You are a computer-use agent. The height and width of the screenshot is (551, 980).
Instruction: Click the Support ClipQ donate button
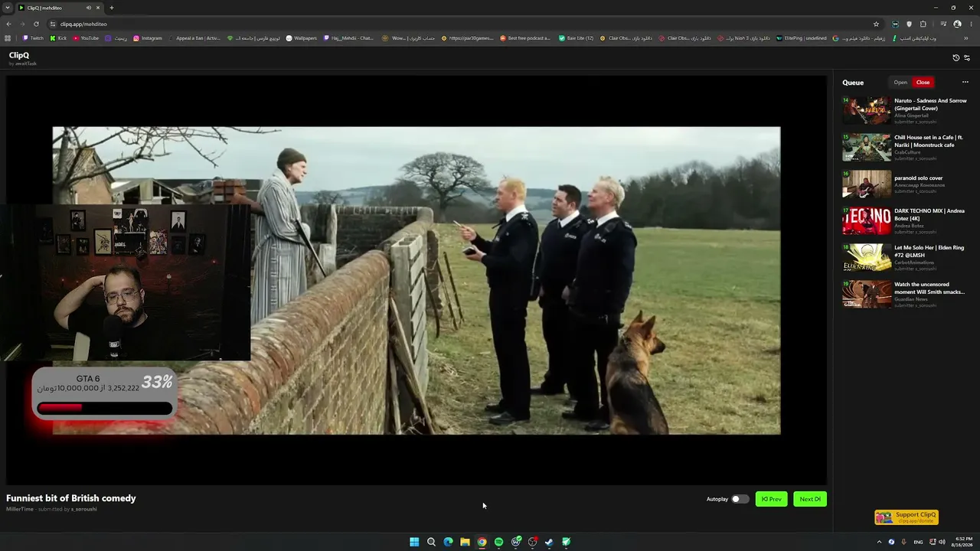[x=906, y=517]
